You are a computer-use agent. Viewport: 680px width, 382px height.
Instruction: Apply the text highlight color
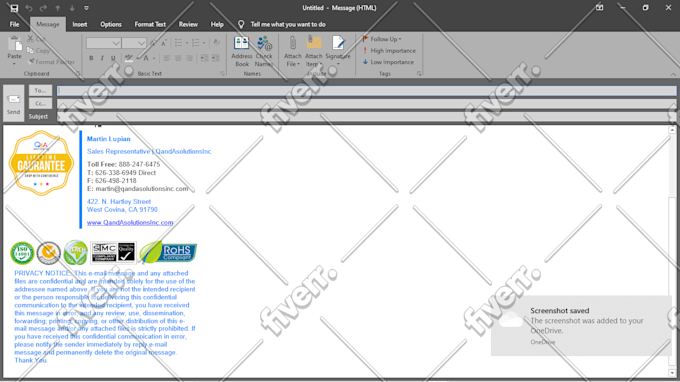coord(129,58)
